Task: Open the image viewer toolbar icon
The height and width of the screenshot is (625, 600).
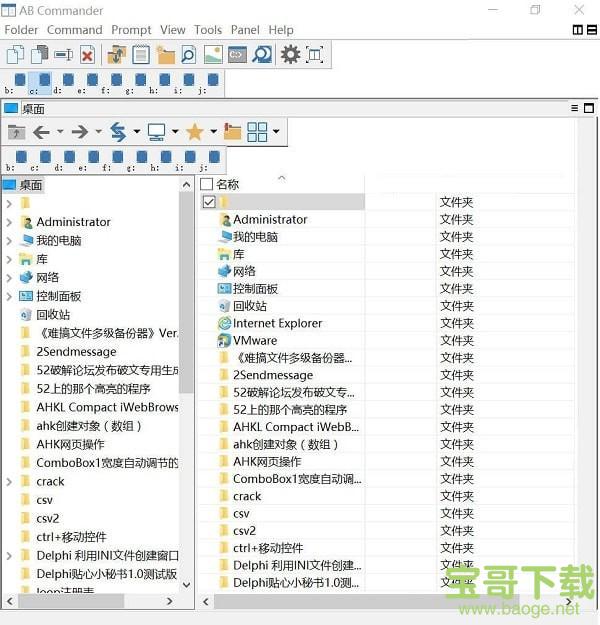Action: pyautogui.click(x=213, y=55)
